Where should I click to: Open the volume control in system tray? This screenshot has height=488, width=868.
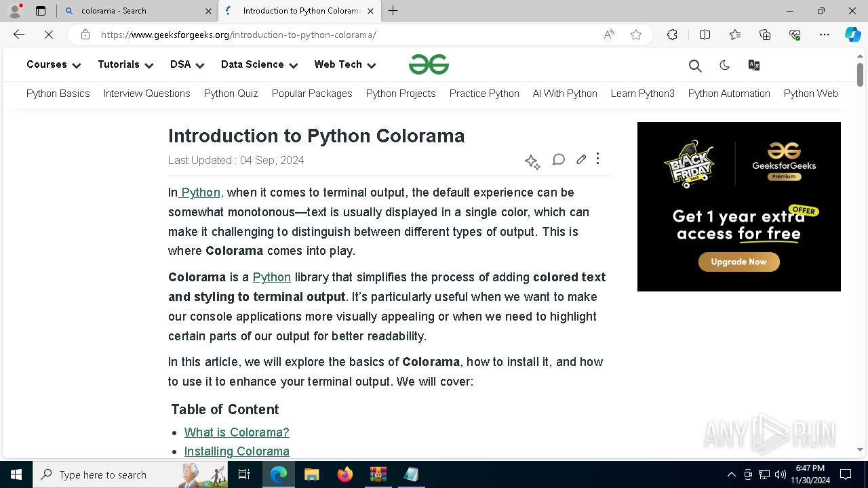tap(781, 474)
